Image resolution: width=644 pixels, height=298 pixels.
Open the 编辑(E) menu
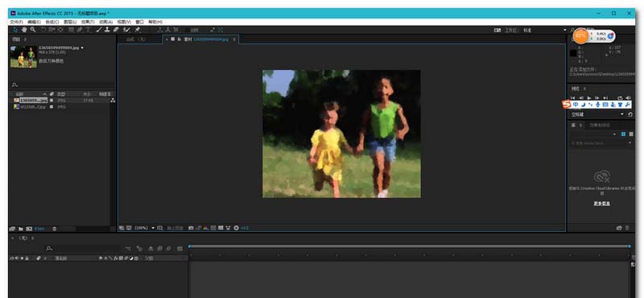click(x=34, y=22)
